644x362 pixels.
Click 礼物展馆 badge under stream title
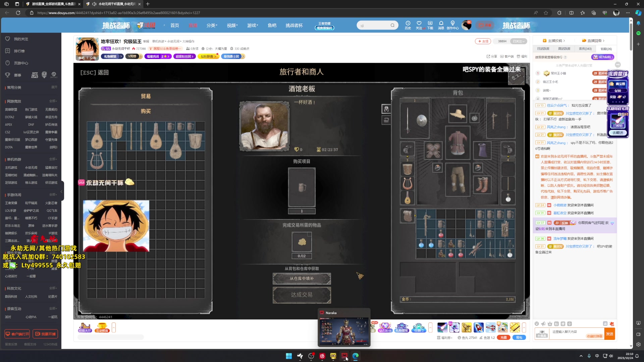click(112, 56)
